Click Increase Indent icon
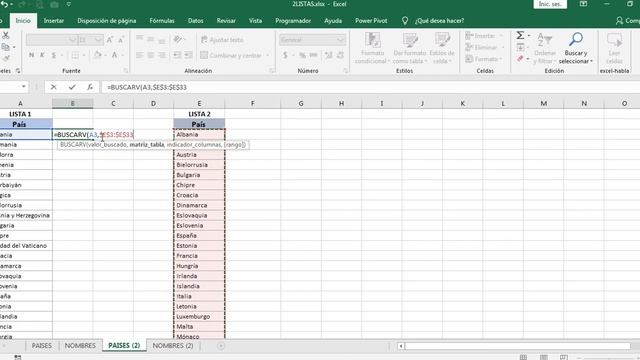The width and height of the screenshot is (640, 360). click(188, 55)
